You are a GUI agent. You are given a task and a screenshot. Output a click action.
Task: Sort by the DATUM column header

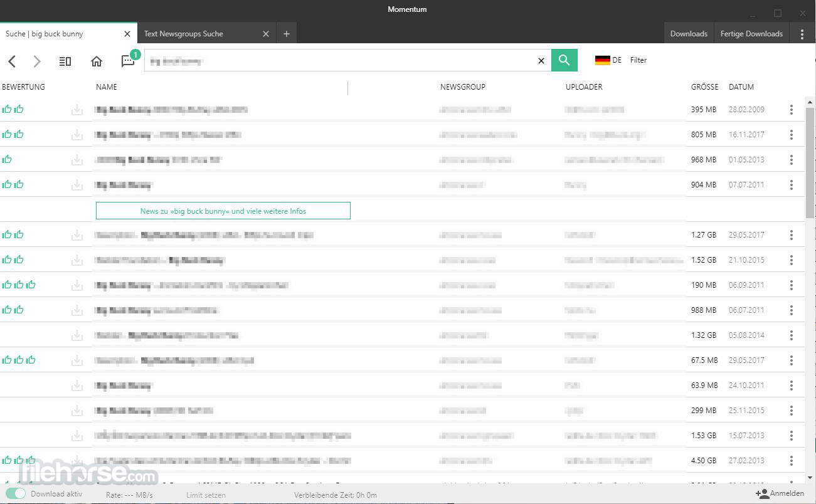[741, 87]
